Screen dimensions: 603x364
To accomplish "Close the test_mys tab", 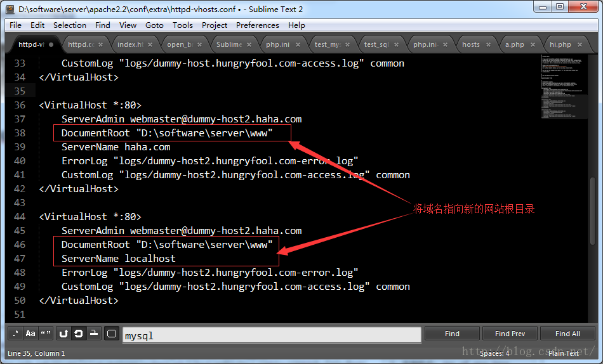I will pyautogui.click(x=348, y=44).
